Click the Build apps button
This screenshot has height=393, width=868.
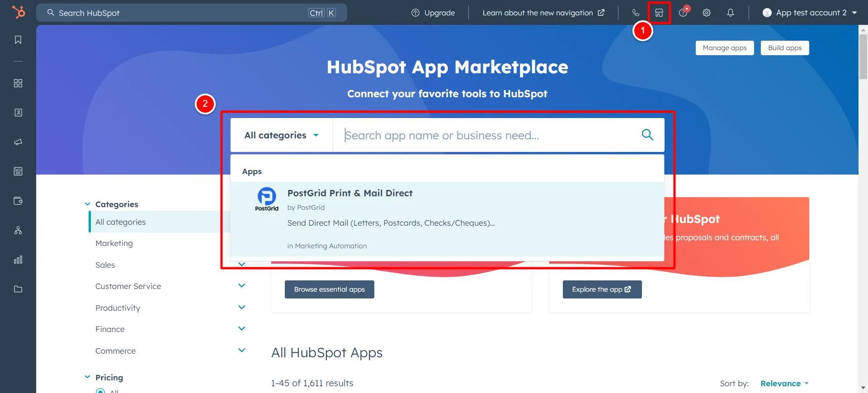pyautogui.click(x=785, y=48)
